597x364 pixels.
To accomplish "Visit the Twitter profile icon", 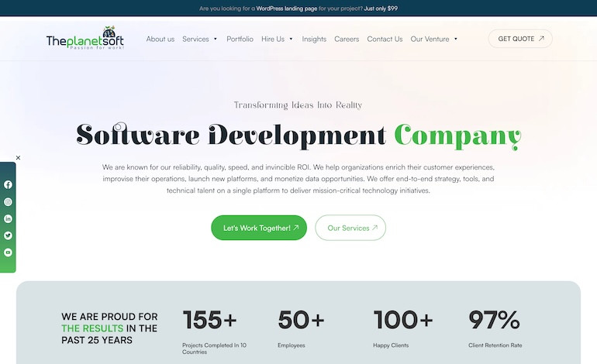I will click(8, 235).
